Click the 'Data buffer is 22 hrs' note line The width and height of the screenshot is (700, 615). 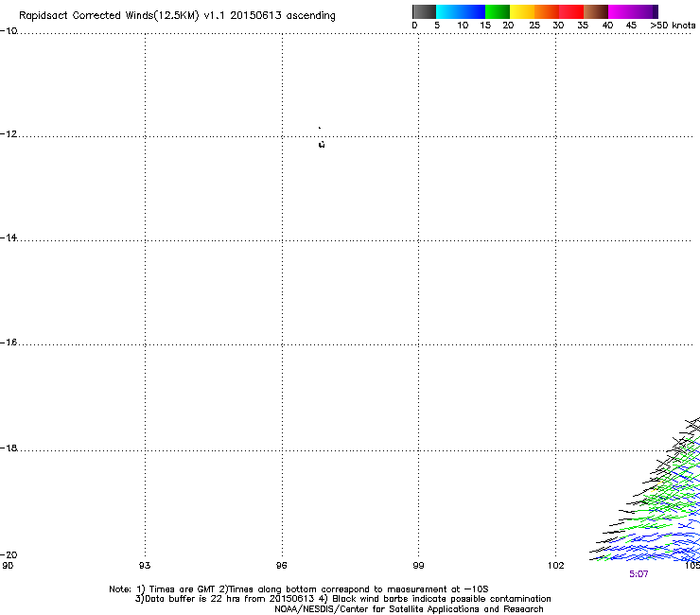coord(342,599)
